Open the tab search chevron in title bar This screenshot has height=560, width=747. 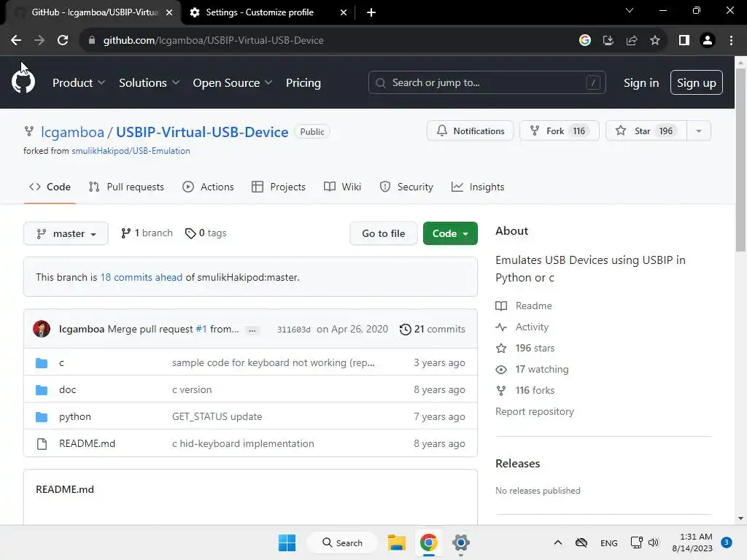point(630,10)
